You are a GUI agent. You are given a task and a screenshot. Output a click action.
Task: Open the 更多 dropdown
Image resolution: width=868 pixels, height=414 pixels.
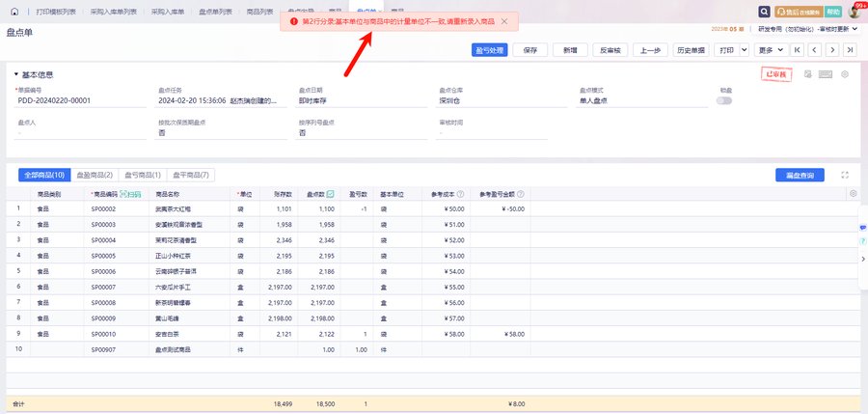(x=771, y=50)
